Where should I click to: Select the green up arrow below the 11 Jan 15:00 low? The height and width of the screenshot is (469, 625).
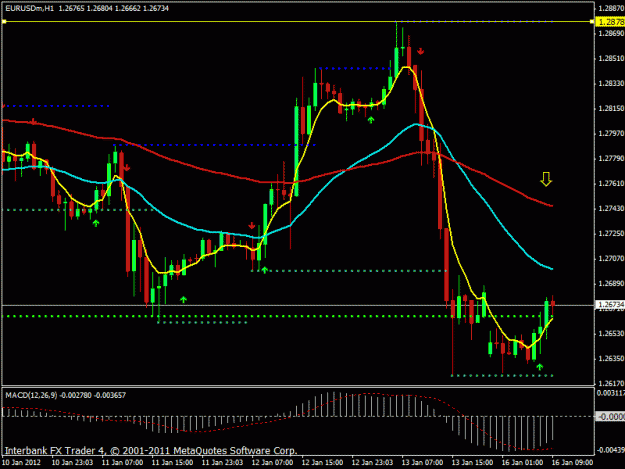(183, 299)
